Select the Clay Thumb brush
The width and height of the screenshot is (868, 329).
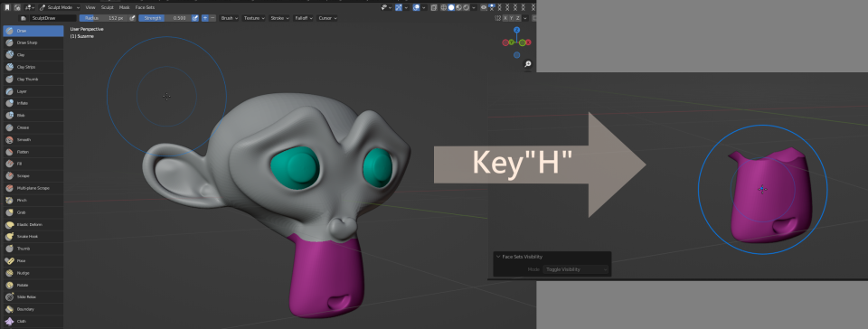coord(33,80)
